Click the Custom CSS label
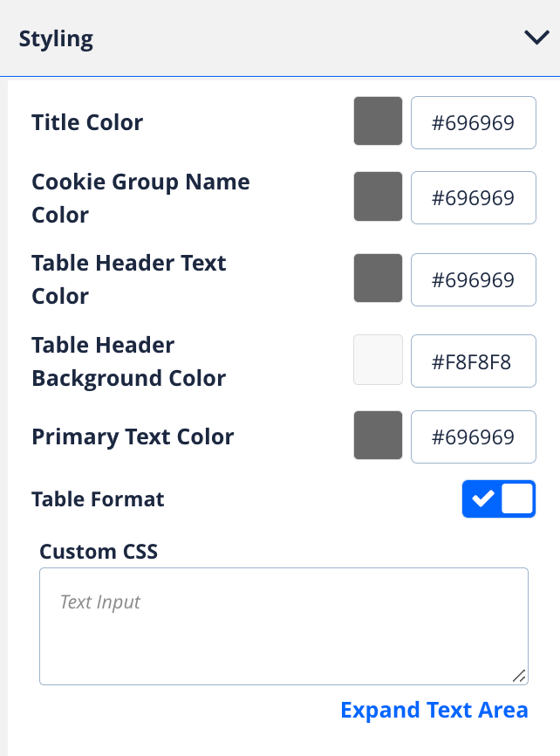 [99, 551]
